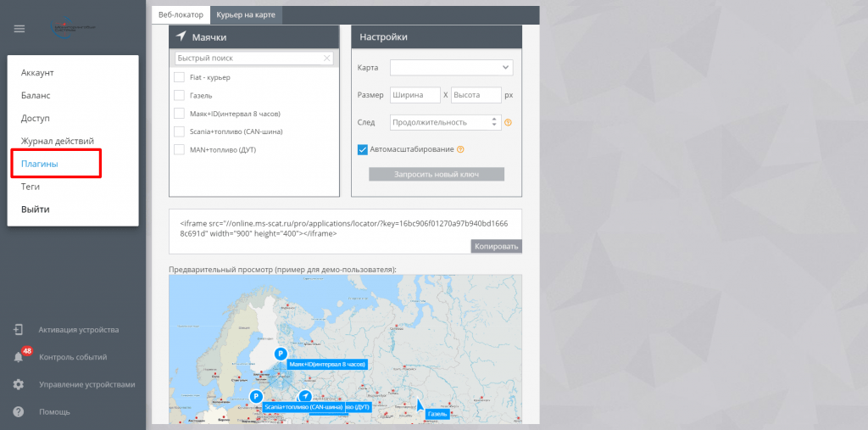868x430 pixels.
Task: Click the hamburger menu icon
Action: 19,29
